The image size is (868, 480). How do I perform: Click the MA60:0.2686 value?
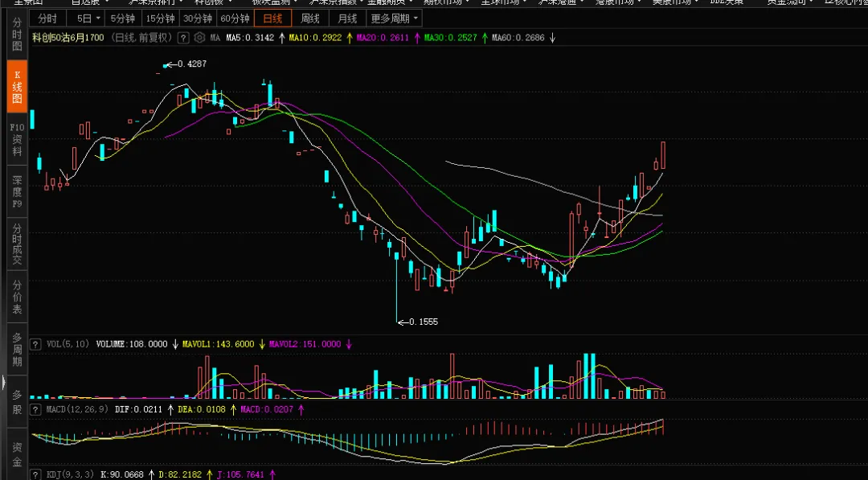(x=518, y=38)
